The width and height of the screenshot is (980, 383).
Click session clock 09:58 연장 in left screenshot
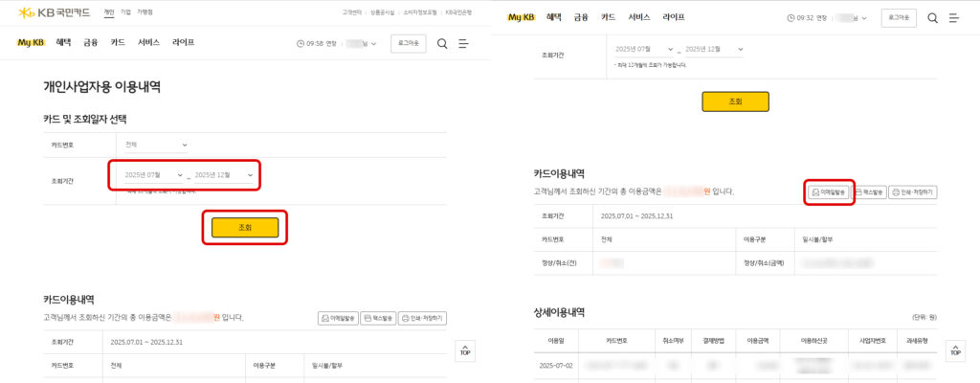coord(318,43)
